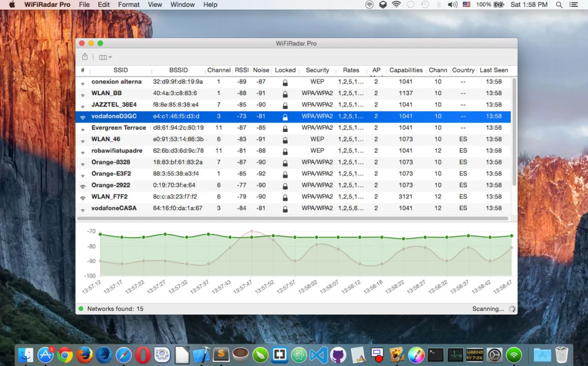
Task: Open Visual Studio Code from the dock
Action: (x=318, y=355)
